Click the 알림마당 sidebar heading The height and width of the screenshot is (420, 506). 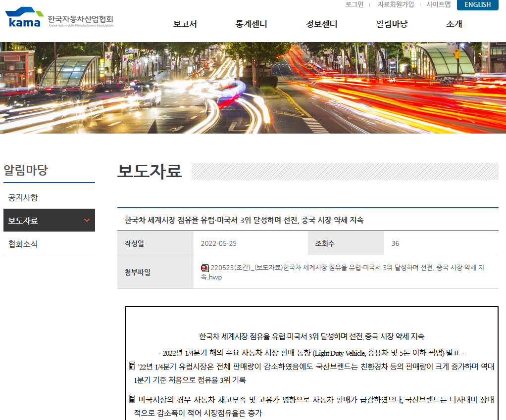click(26, 171)
